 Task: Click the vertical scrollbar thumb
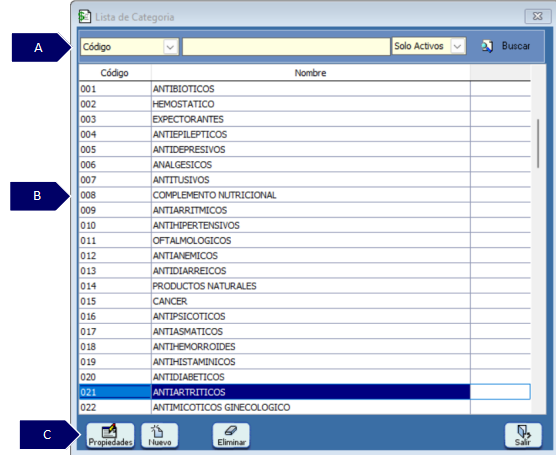click(x=538, y=143)
